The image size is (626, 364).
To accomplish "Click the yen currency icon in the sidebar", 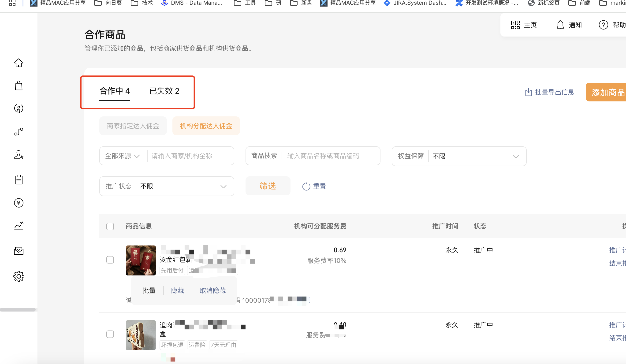I will tap(19, 203).
